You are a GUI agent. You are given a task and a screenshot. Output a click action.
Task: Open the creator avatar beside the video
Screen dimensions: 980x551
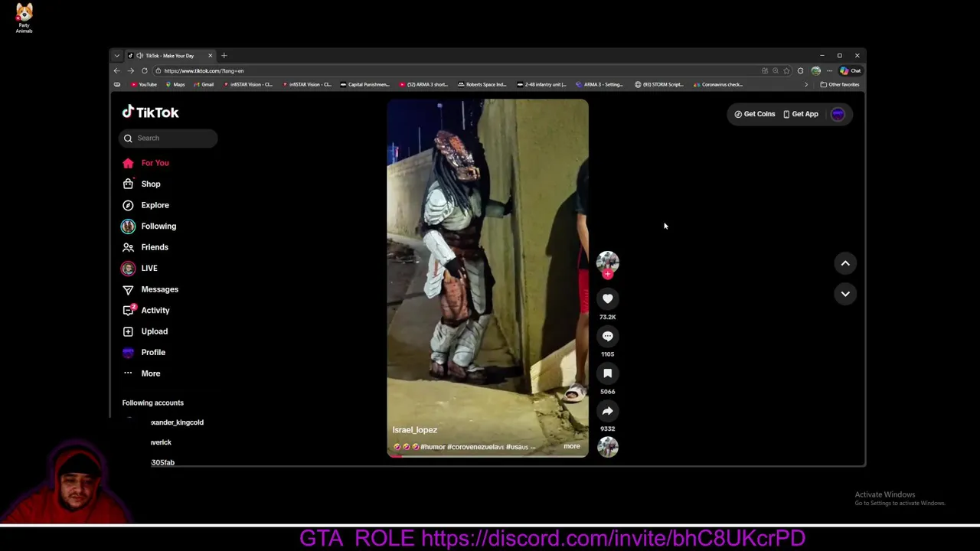point(607,262)
